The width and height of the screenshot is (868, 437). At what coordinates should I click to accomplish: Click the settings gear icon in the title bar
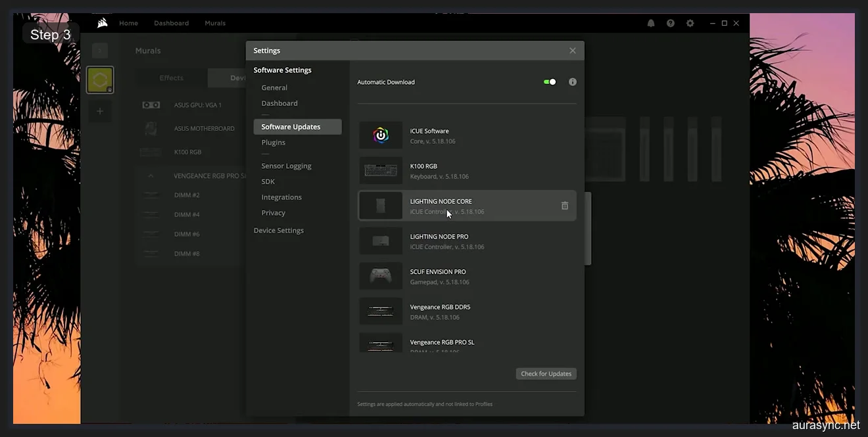[x=690, y=23]
